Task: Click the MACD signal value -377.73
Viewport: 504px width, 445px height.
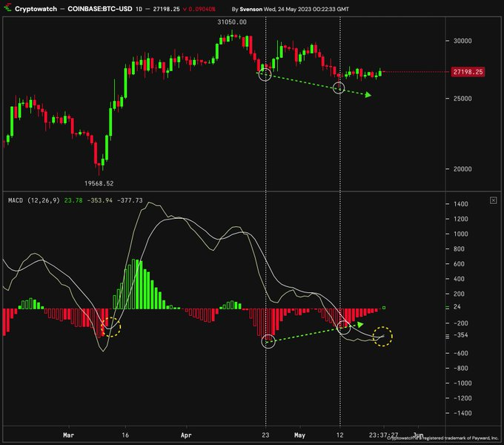Action: click(x=130, y=200)
